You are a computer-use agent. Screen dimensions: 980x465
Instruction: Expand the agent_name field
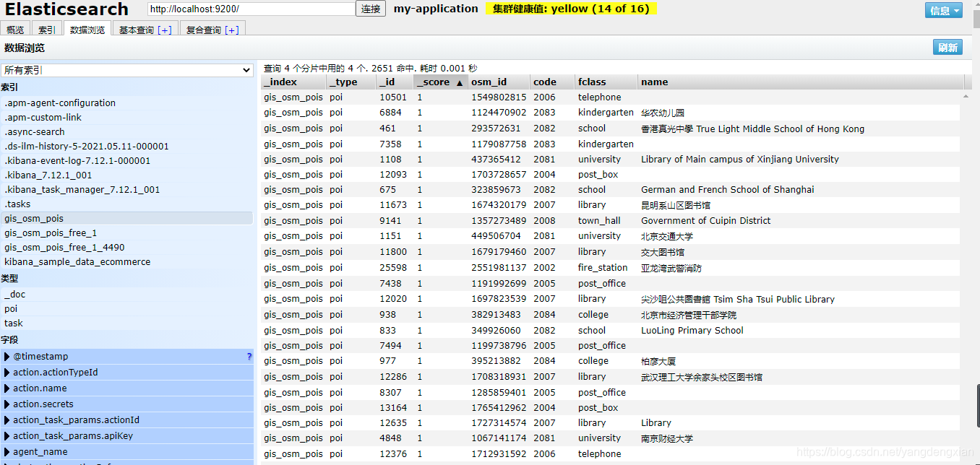7,452
